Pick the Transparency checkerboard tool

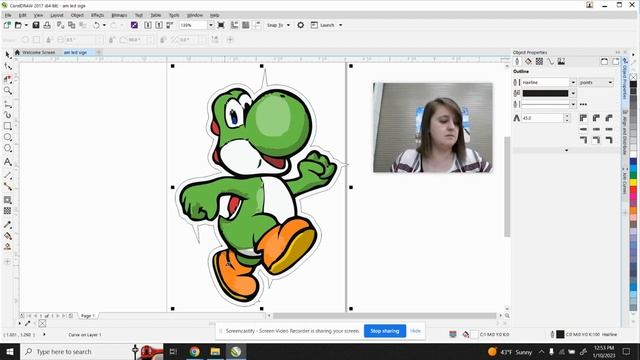point(8,211)
